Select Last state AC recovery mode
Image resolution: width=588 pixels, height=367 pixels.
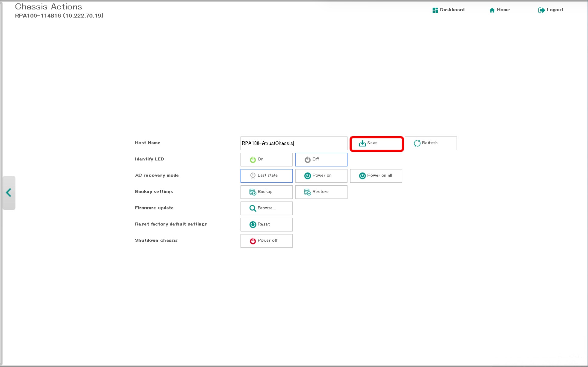(x=266, y=176)
